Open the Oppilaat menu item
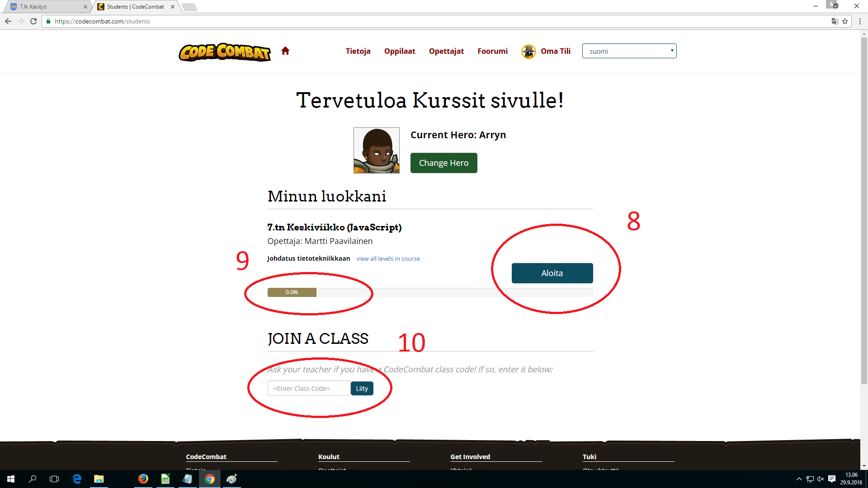Screen dimensions: 868x488 point(399,51)
